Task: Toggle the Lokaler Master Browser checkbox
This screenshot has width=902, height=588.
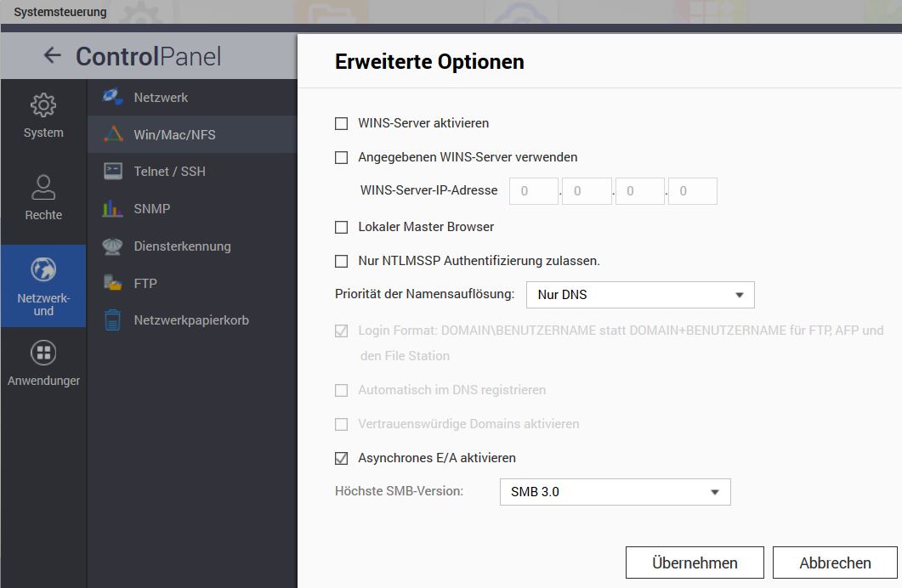Action: click(x=341, y=227)
